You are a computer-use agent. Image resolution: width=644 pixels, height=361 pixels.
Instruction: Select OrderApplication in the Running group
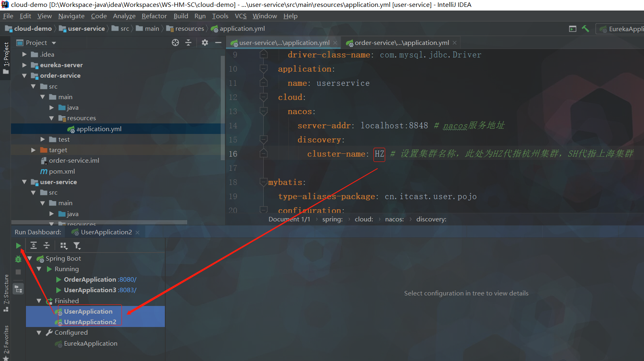click(x=90, y=280)
